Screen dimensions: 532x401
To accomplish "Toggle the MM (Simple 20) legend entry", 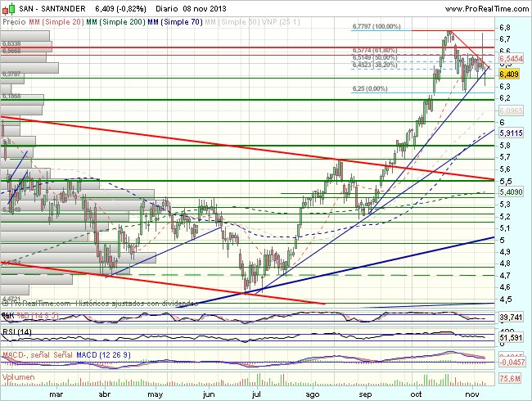I will click(x=56, y=22).
